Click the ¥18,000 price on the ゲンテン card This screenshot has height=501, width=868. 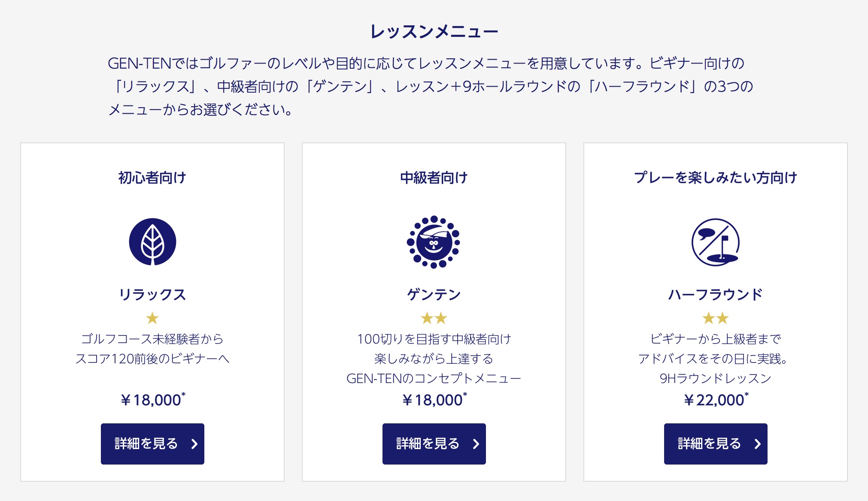tap(434, 400)
